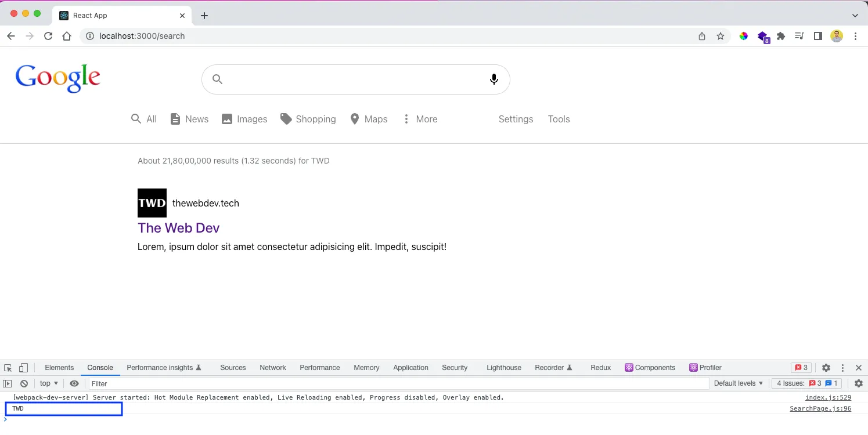Click the microphone voice search icon
Screen dimensions: 868x435
coord(494,79)
